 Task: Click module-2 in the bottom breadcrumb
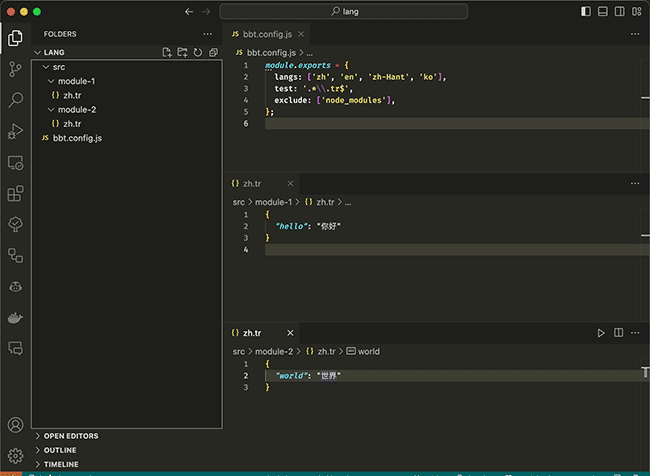[x=274, y=352]
